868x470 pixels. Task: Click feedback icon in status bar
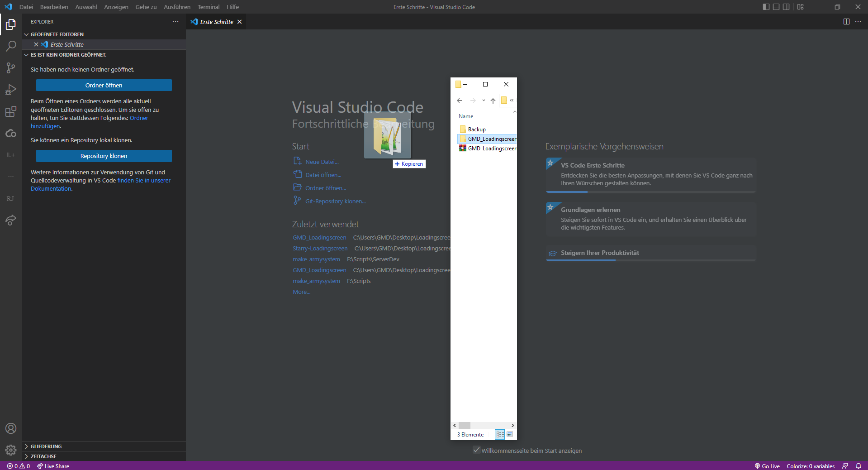tap(845, 466)
